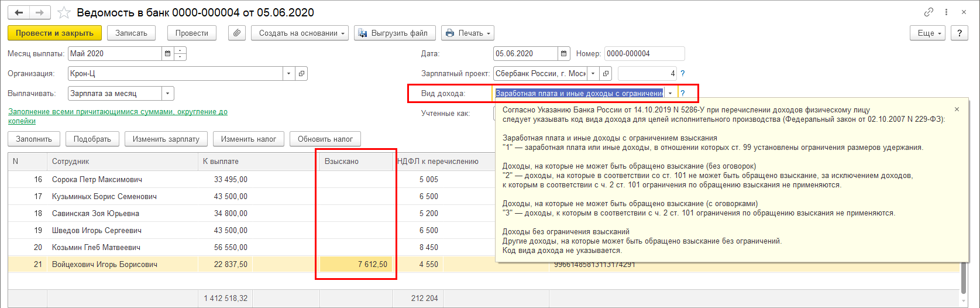Open the Зарплатный проект record icon
Viewport: 980px width, 308px height.
coord(606,74)
